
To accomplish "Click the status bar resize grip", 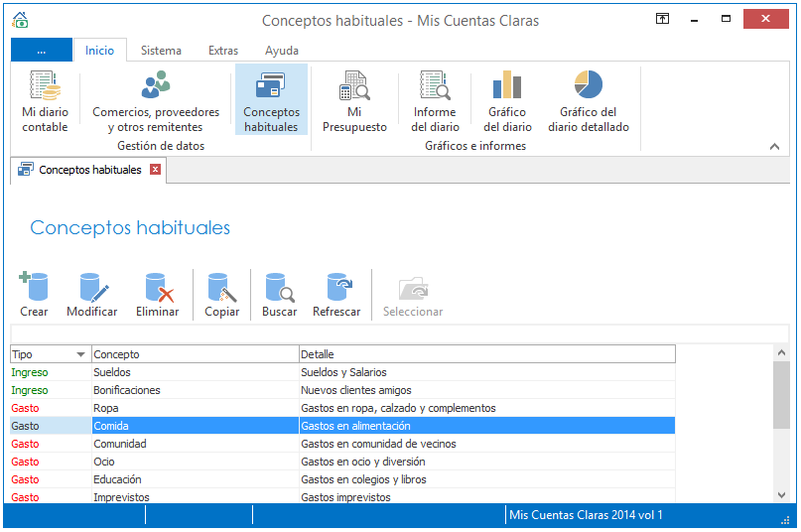I will point(786,520).
